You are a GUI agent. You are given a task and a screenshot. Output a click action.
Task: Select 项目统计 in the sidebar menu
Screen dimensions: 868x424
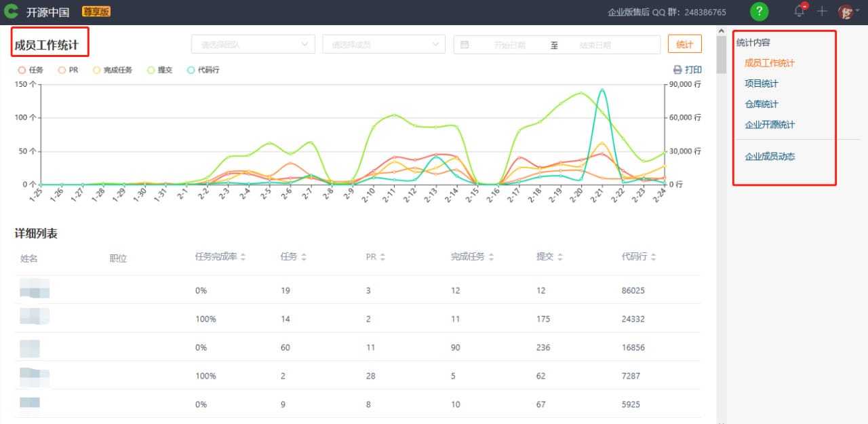(x=762, y=83)
